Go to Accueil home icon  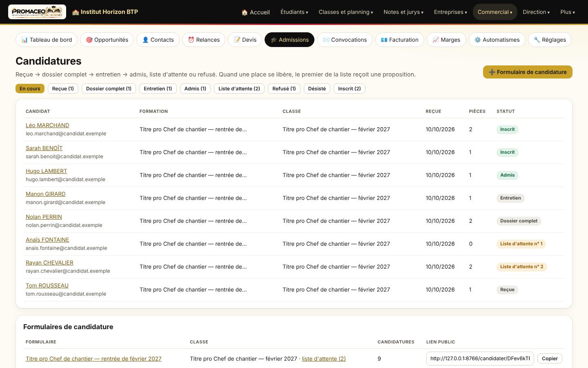[256, 12]
